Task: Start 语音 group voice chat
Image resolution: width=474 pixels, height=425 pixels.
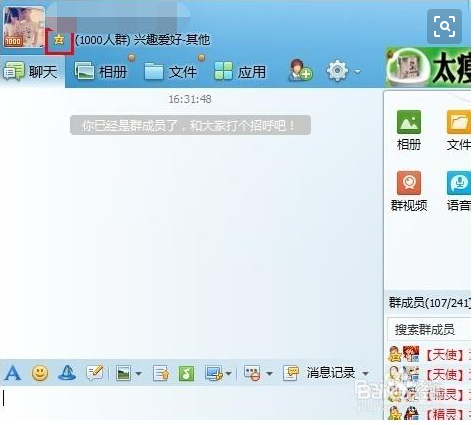Action: (x=459, y=191)
